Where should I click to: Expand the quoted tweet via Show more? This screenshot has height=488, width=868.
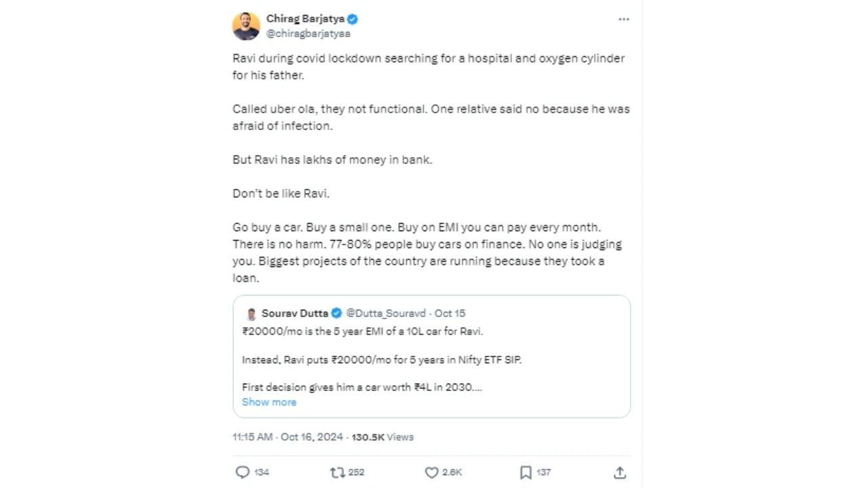pyautogui.click(x=269, y=402)
